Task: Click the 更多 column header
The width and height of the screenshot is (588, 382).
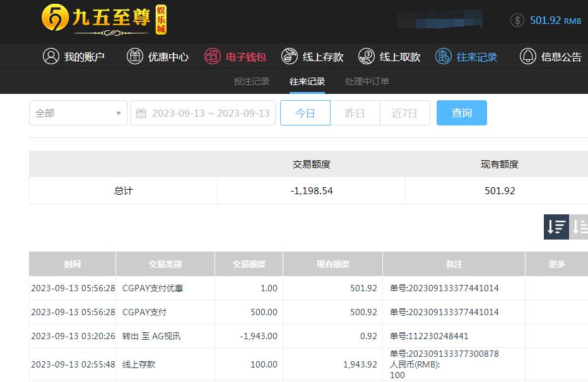Action: (557, 264)
